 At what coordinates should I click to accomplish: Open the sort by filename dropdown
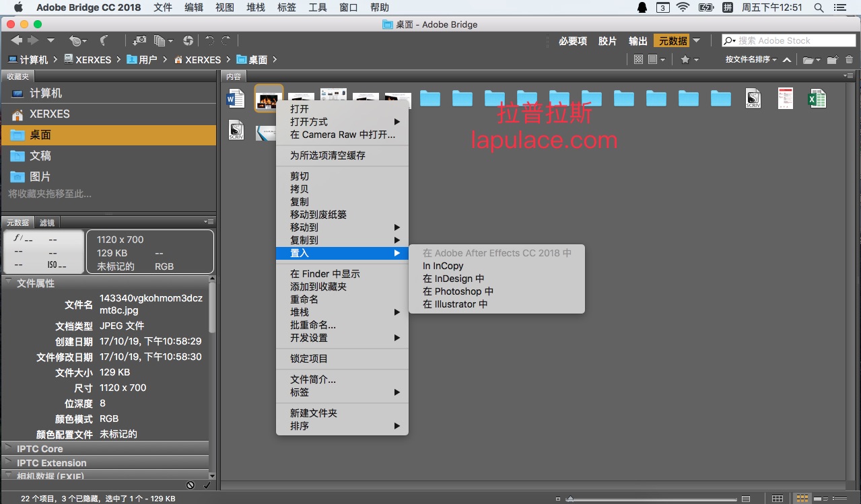751,59
